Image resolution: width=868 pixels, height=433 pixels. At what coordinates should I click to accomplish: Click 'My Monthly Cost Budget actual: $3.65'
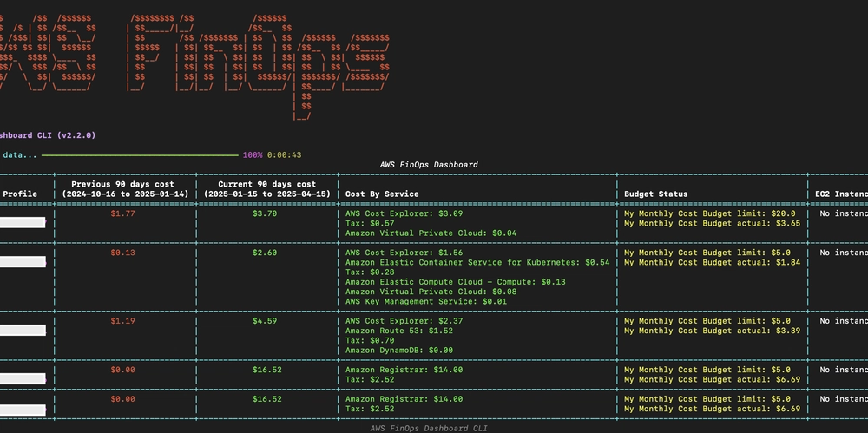[x=712, y=223]
